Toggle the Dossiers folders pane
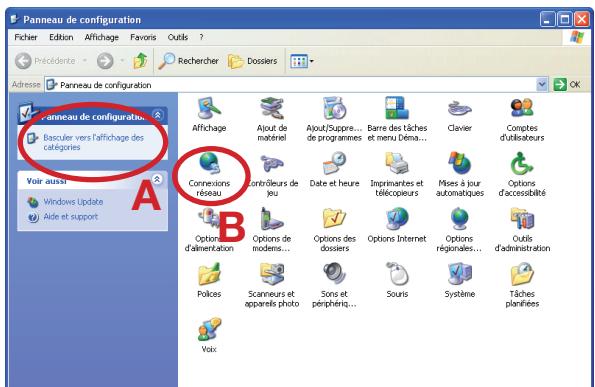This screenshot has height=387, width=595. coord(253,61)
